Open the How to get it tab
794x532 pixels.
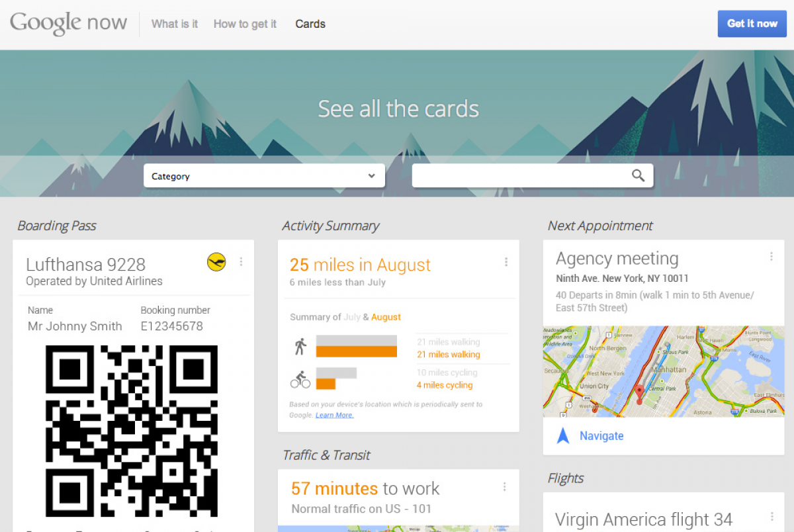pos(245,24)
